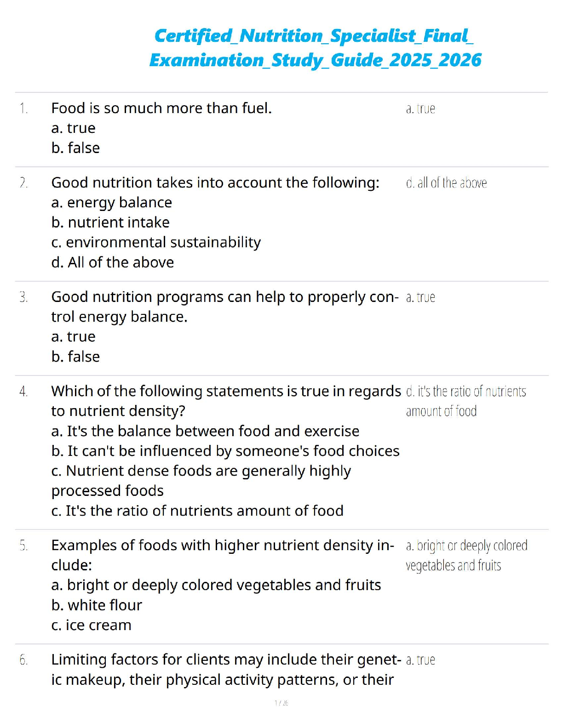Click the answer key text for question 2
Screen dimensions: 563x728
pos(446,183)
